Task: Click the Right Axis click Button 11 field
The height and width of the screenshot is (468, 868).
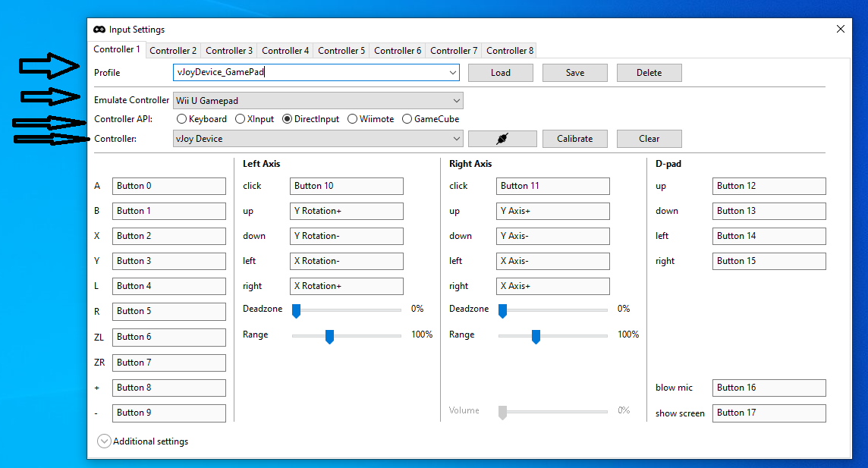Action: [x=553, y=186]
